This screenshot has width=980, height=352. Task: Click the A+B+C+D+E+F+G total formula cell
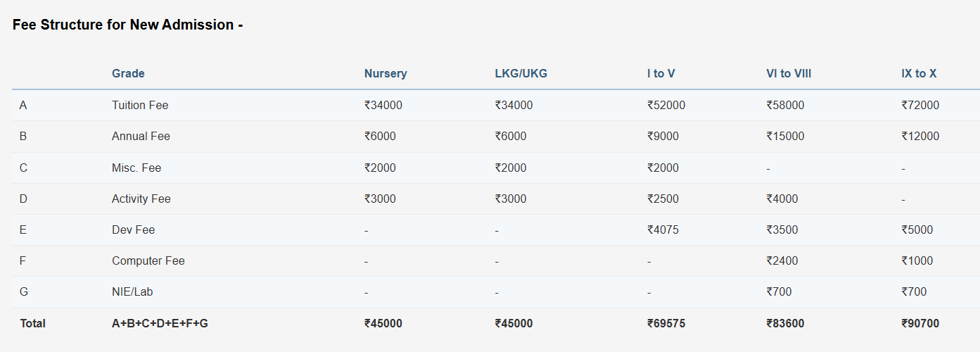click(160, 323)
